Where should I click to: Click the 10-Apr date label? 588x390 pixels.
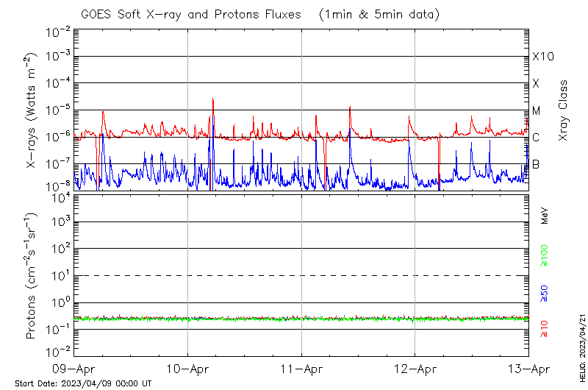187,369
